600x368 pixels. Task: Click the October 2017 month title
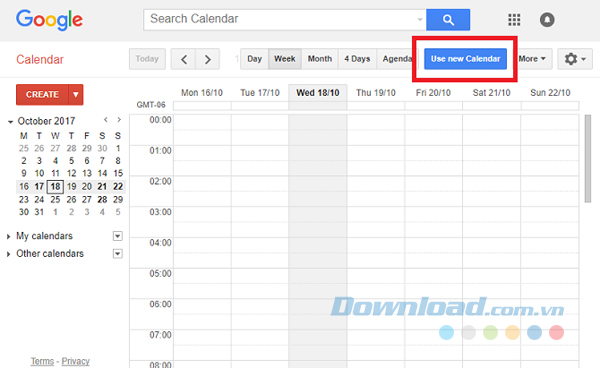click(46, 121)
